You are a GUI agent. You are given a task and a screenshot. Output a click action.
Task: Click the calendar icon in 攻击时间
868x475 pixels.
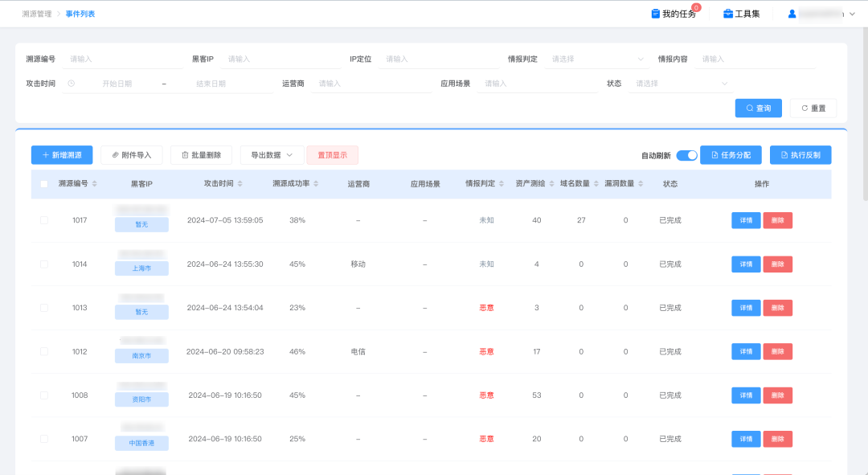click(x=72, y=84)
